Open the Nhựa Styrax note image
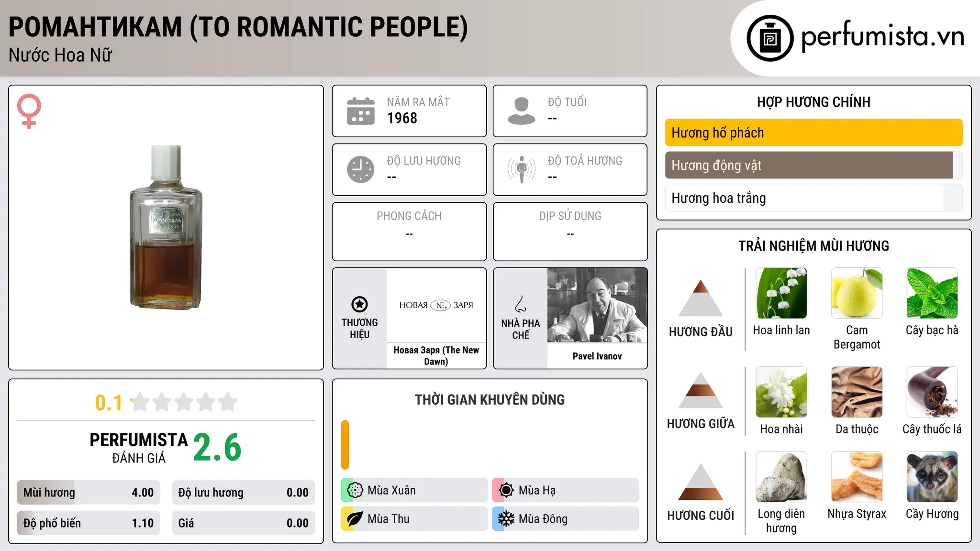Viewport: 980px width, 551px height. (x=857, y=477)
